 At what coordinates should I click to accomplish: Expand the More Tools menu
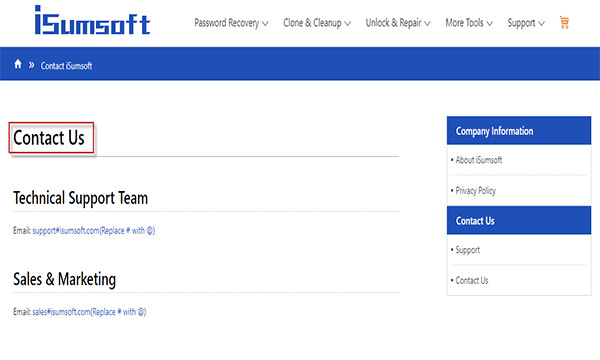[x=469, y=23]
